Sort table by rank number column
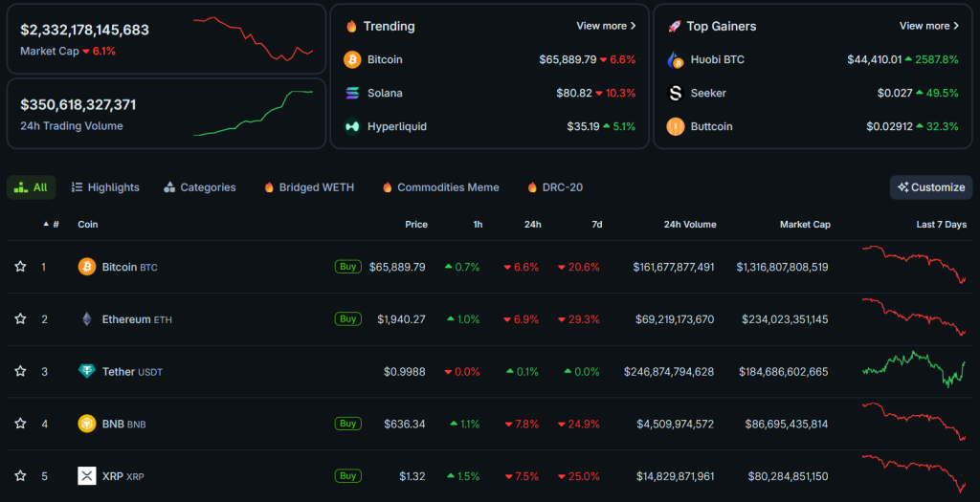980x502 pixels. coord(52,225)
